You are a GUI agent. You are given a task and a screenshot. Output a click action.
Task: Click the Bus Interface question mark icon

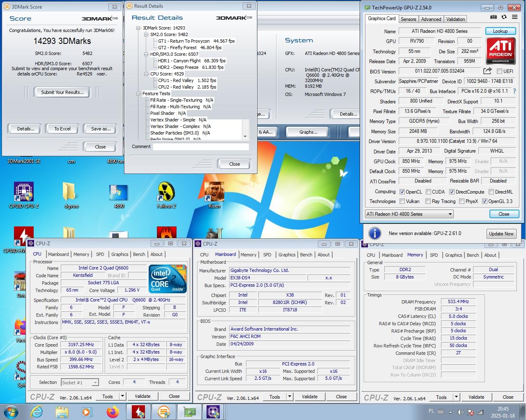click(515, 91)
